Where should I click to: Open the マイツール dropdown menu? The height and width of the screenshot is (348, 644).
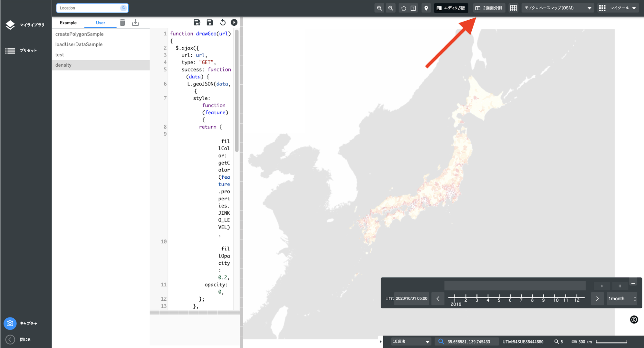pyautogui.click(x=618, y=8)
